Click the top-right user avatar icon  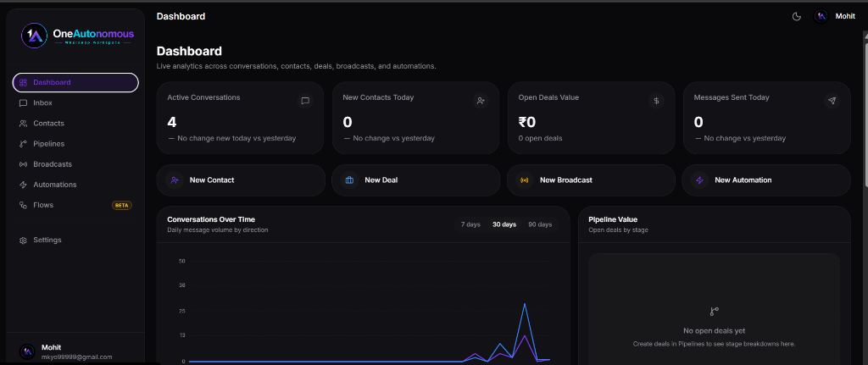(821, 17)
